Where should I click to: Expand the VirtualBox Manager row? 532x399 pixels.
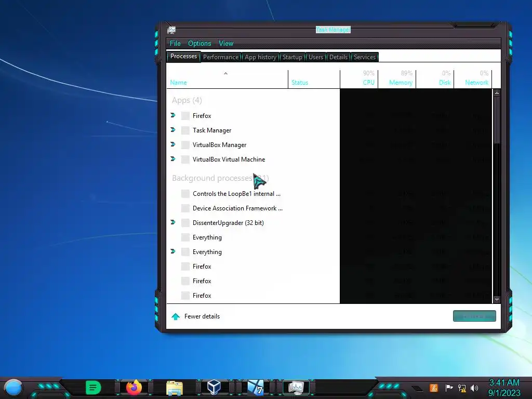tap(173, 144)
